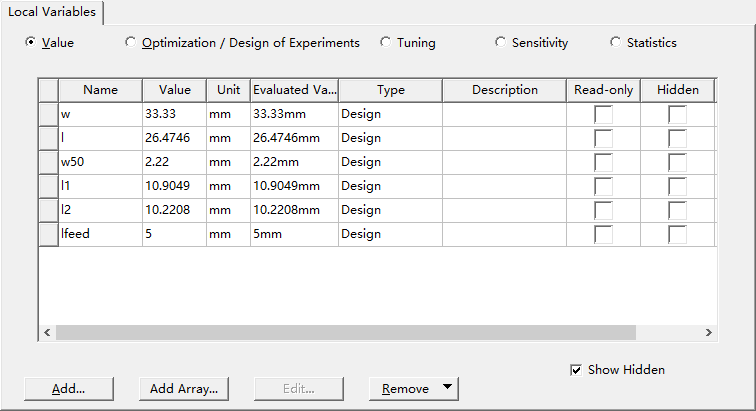Select the Statistics radio button
756x411 pixels.
616,43
